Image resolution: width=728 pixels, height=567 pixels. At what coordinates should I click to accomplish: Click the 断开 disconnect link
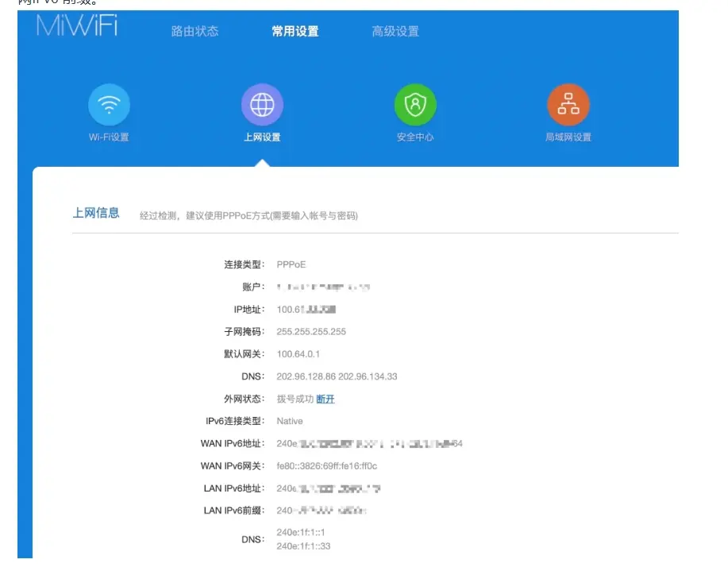(325, 399)
